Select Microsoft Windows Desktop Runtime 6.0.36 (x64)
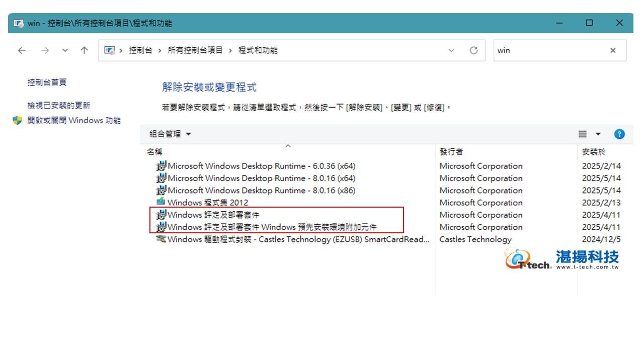This screenshot has height=362, width=644. [262, 166]
